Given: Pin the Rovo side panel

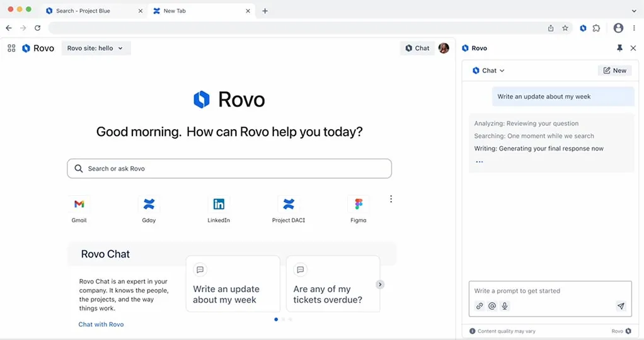Looking at the screenshot, I should (619, 48).
